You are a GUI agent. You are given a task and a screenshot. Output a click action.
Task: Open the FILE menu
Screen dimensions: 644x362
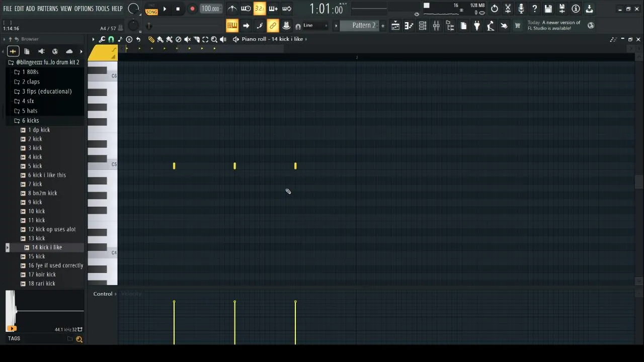tap(8, 9)
